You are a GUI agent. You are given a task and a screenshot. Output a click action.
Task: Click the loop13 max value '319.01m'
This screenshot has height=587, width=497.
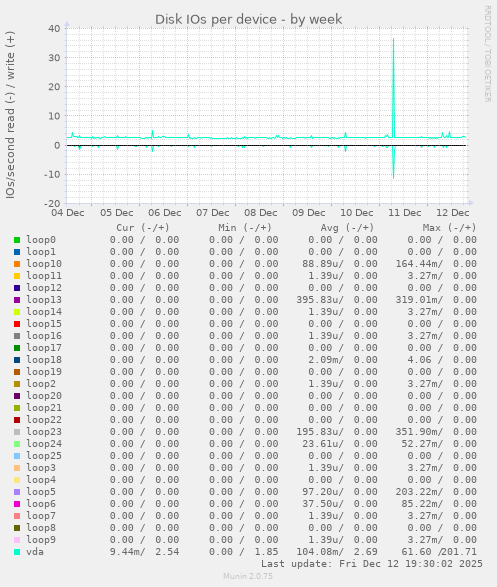[417, 300]
